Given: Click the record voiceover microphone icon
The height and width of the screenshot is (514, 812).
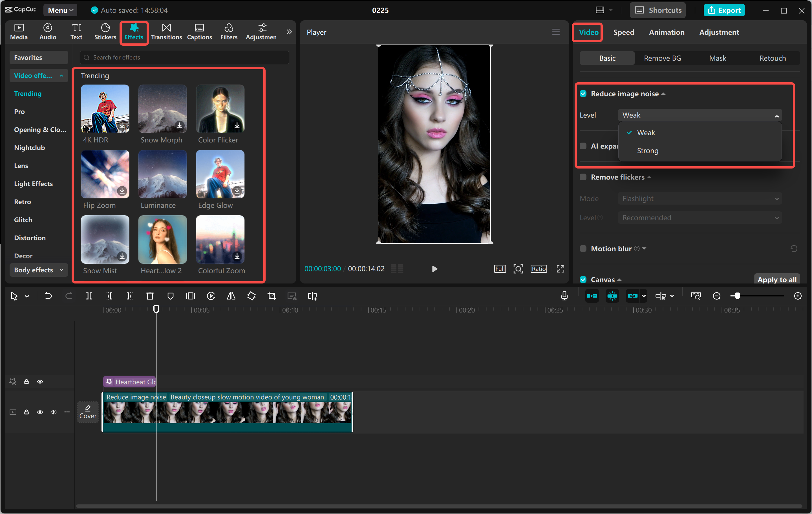Looking at the screenshot, I should (x=564, y=296).
